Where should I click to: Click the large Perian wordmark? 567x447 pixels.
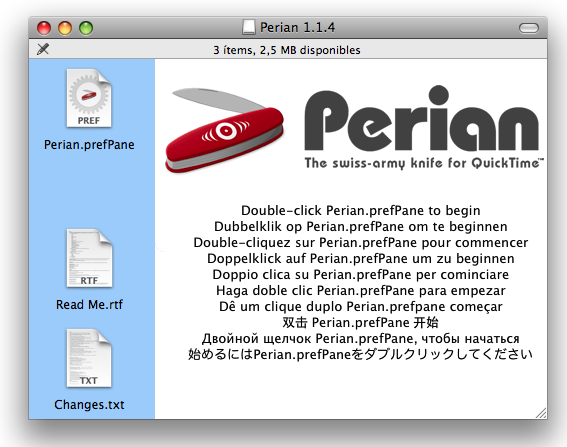click(422, 118)
